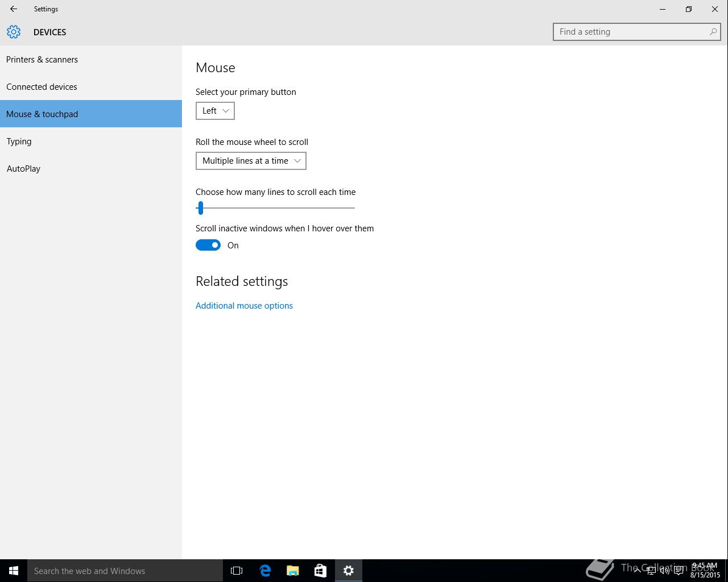Turn off scroll inactive windows toggle
Viewport: 728px width, 582px height.
(x=208, y=245)
